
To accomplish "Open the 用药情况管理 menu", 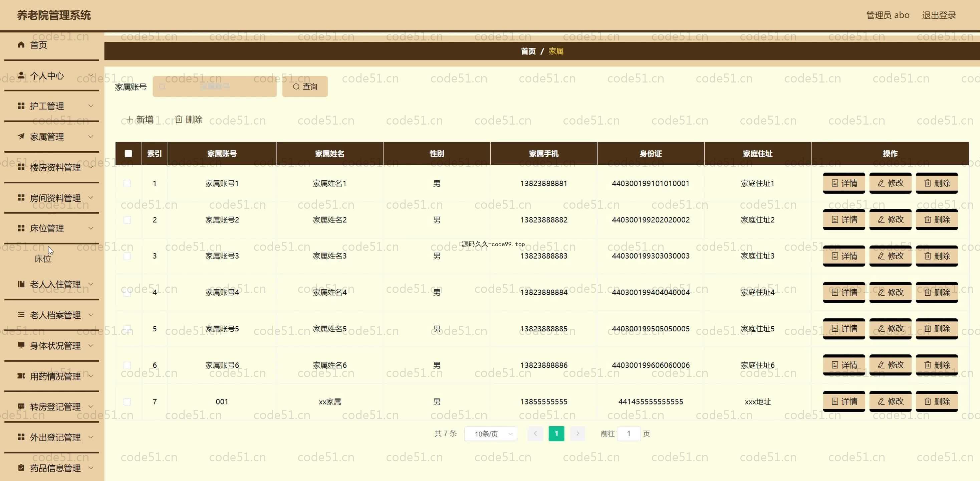I will click(x=51, y=376).
